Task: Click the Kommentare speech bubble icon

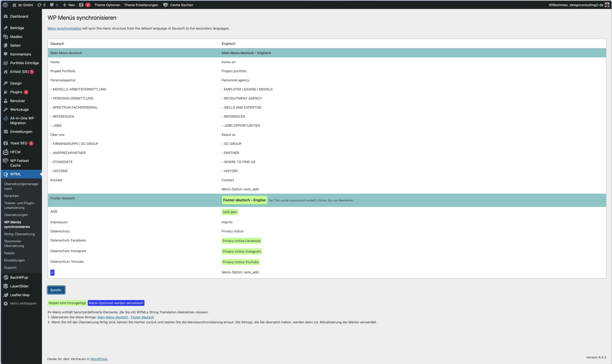Action: [6, 54]
